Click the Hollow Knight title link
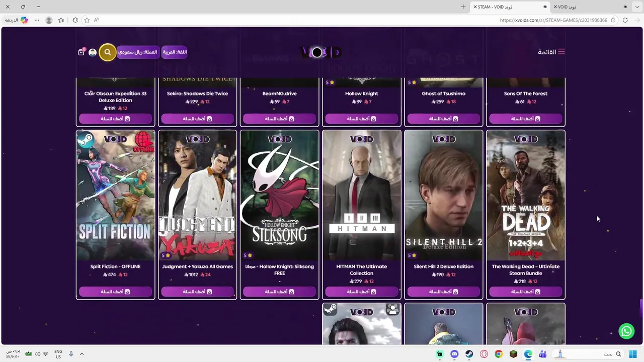This screenshot has height=362, width=644. [362, 94]
